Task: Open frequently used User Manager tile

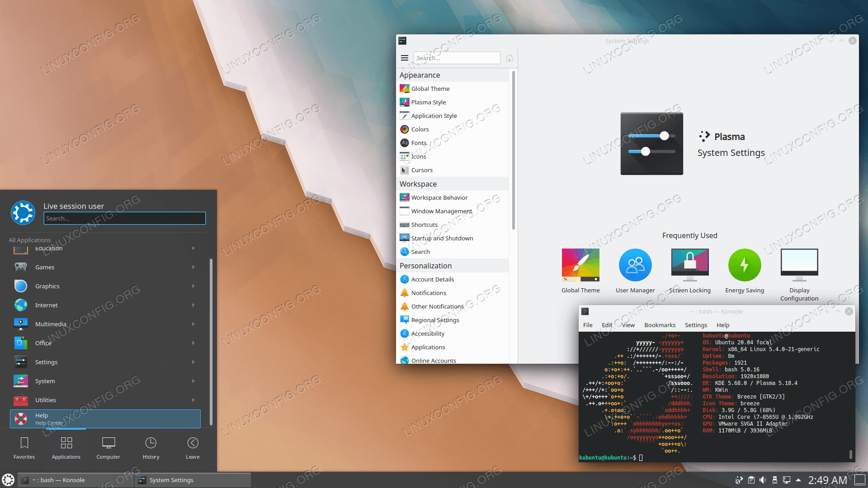Action: click(635, 271)
